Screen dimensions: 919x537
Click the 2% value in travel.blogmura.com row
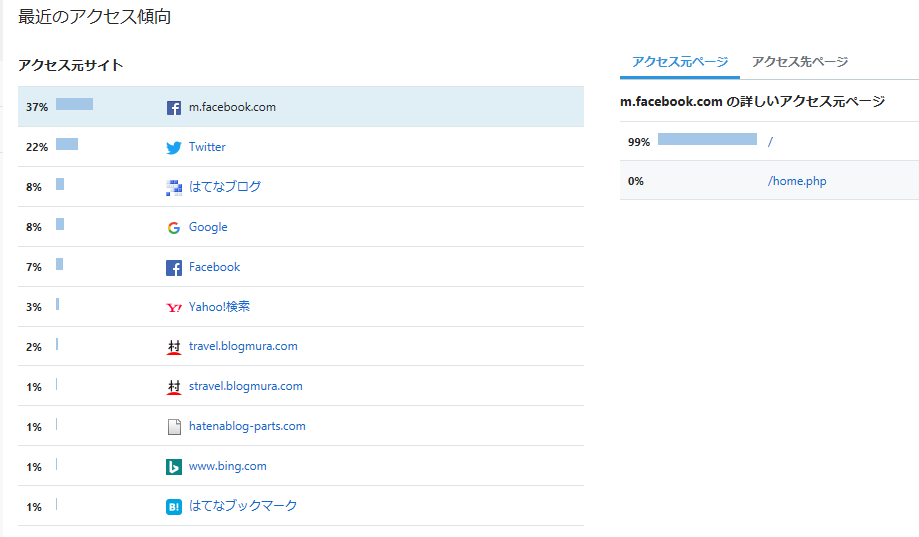(x=34, y=347)
